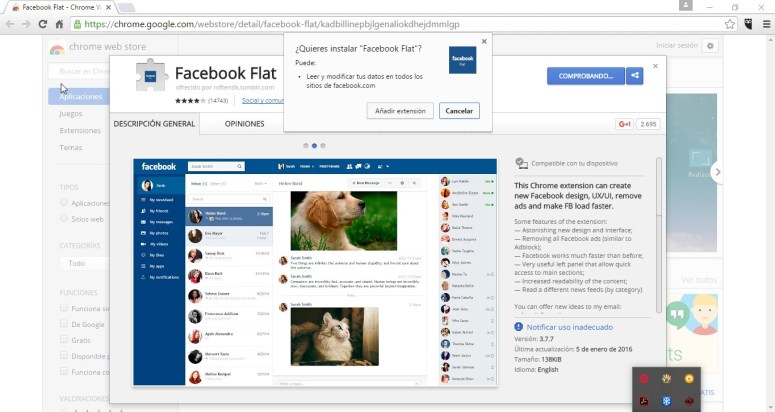
Task: Select the third screenshot carousel dot
Action: pos(323,146)
